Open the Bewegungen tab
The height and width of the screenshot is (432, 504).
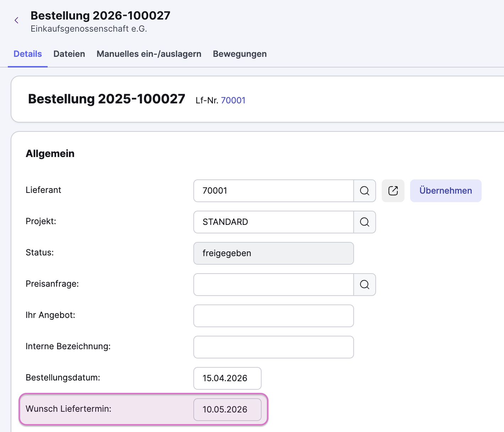click(240, 54)
